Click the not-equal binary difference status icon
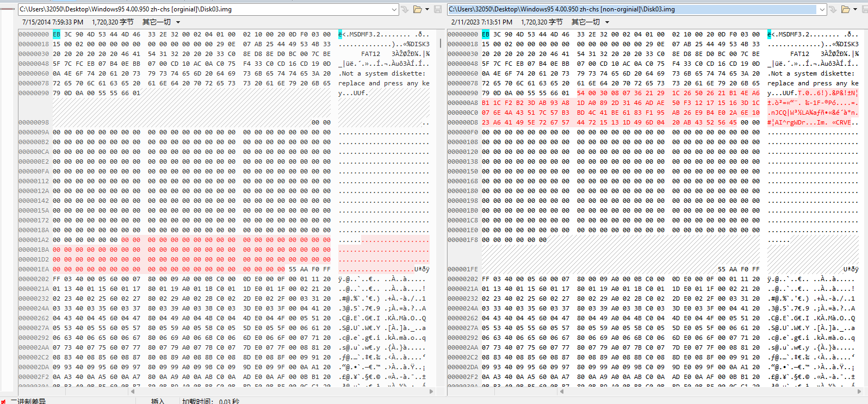 click(3, 401)
